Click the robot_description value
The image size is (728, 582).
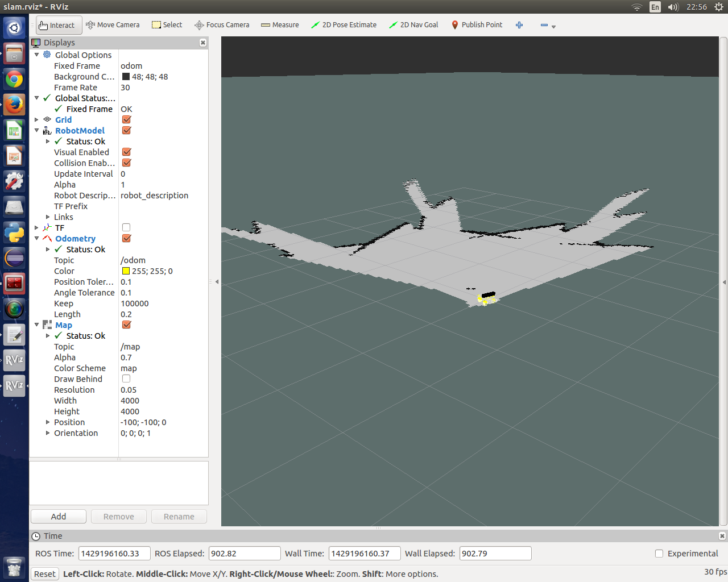[x=155, y=196]
